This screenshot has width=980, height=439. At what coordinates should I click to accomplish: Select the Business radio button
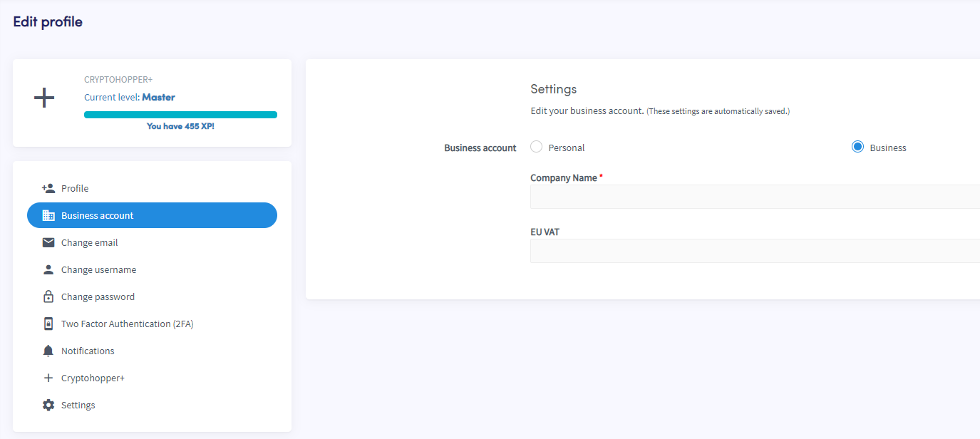coord(858,147)
